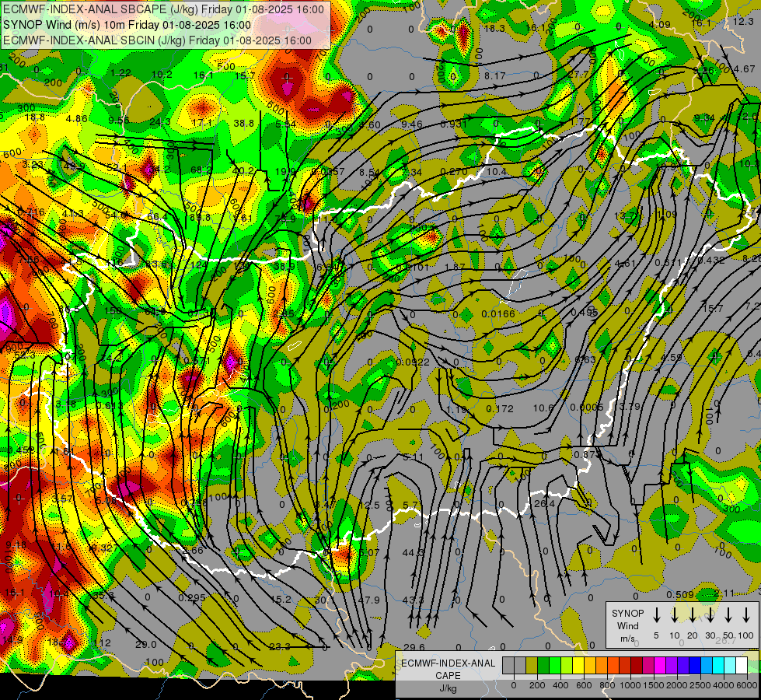
Task: Pick the bright fuchsia magenta swatch in CAPE scale
Action: coord(660,665)
